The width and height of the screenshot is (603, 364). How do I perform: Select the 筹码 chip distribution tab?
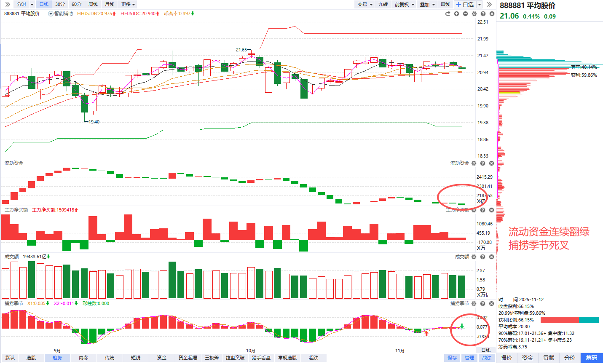(592, 358)
